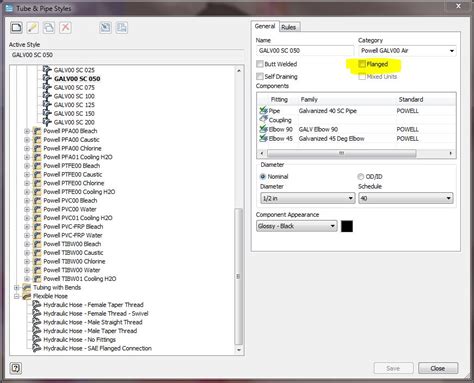Viewport: 474px width, 383px height.
Task: Select Powell TIBW00 Water item
Action: pos(72,270)
